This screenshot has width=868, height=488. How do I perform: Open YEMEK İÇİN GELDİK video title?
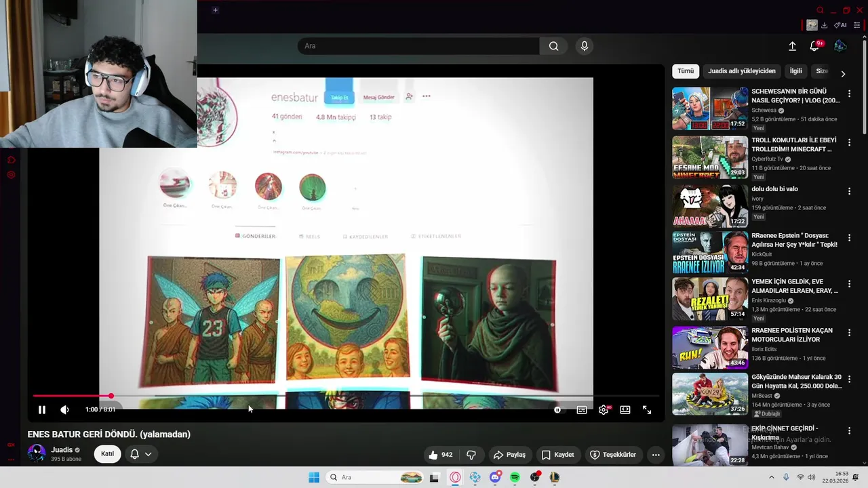click(x=795, y=286)
